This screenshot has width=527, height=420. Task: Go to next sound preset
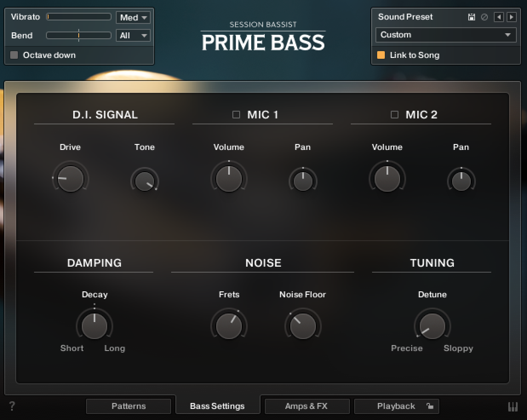click(512, 17)
